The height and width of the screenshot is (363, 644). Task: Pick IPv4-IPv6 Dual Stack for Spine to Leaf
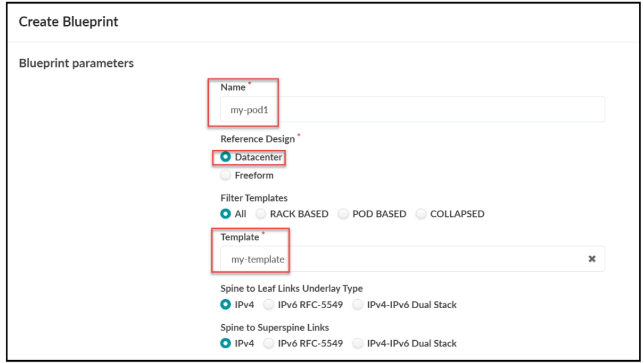pyautogui.click(x=358, y=305)
